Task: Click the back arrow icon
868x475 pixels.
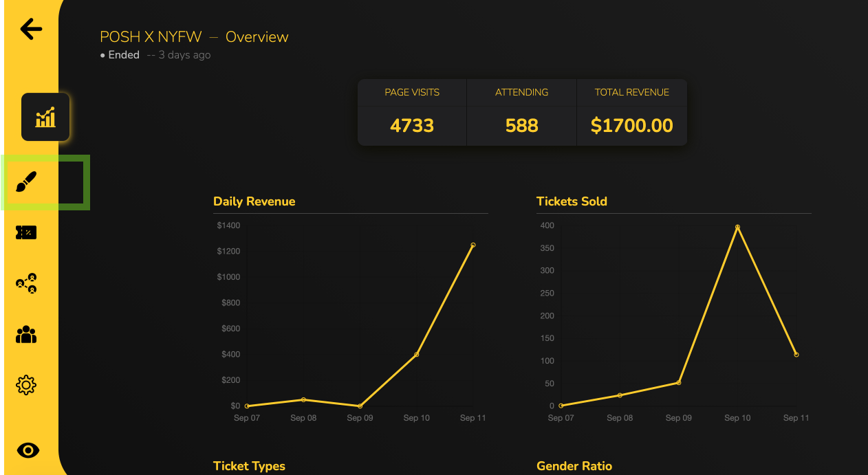Action: 31,29
